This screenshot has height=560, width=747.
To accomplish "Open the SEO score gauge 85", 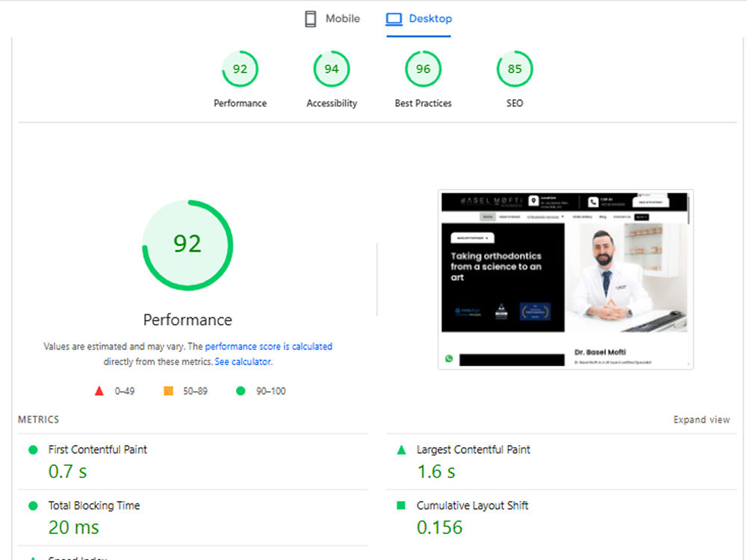I will click(515, 69).
